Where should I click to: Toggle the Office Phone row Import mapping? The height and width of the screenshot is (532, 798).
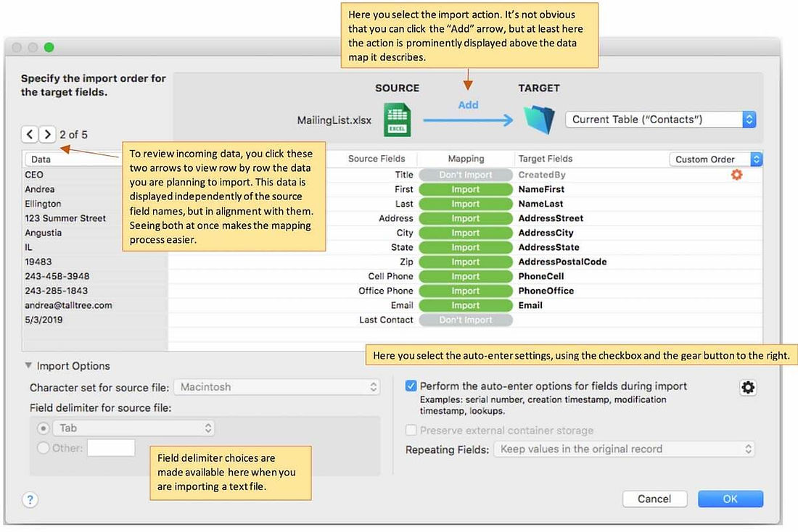click(465, 291)
